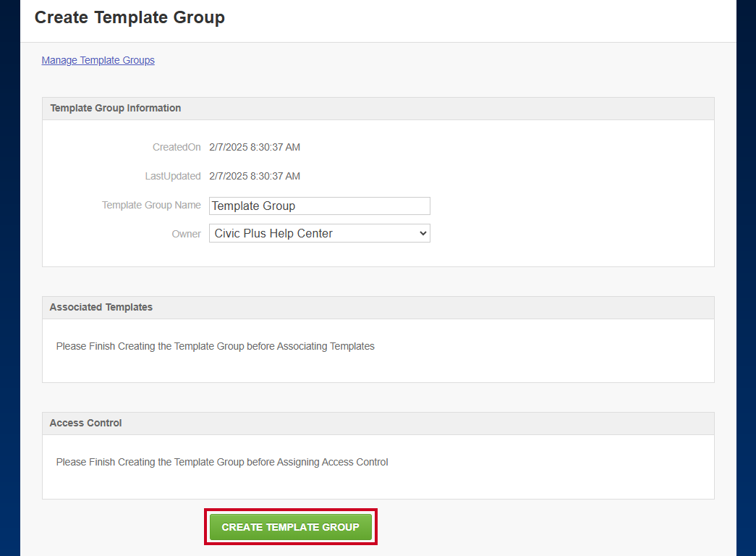Click the 'before Assigning Access Control' notice text
Image resolution: width=756 pixels, height=556 pixels.
tap(222, 462)
